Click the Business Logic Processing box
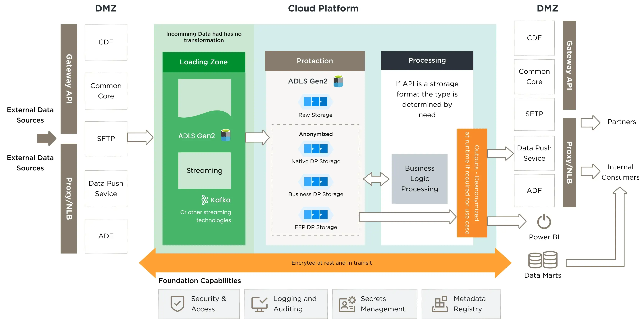 [420, 179]
